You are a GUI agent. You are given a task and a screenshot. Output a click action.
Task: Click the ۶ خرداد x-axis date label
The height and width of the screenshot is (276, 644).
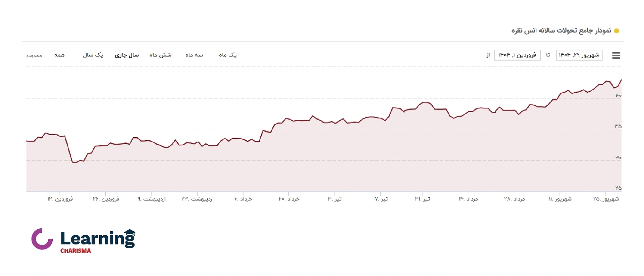(243, 199)
